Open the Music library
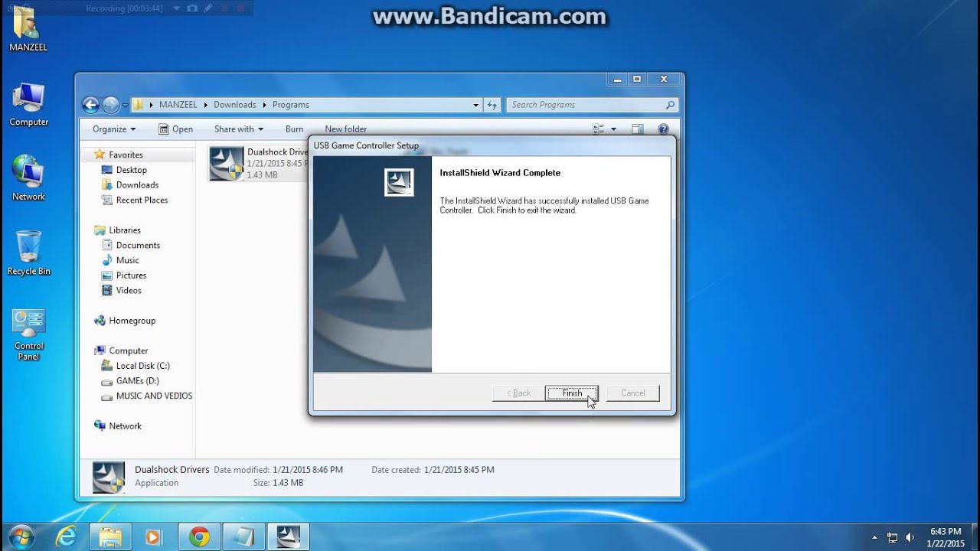Image resolution: width=980 pixels, height=551 pixels. point(127,260)
